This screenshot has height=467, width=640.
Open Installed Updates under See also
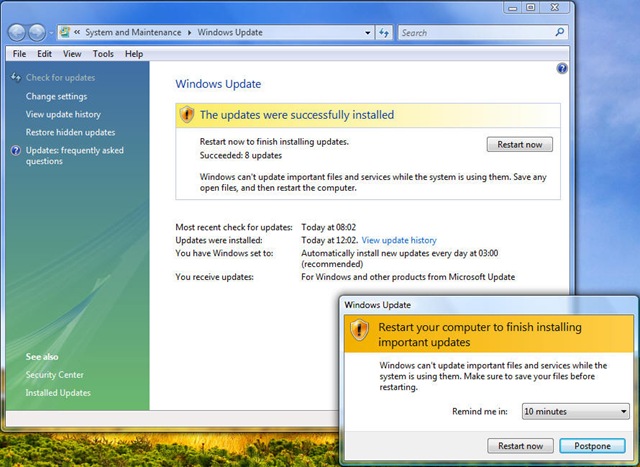click(58, 393)
